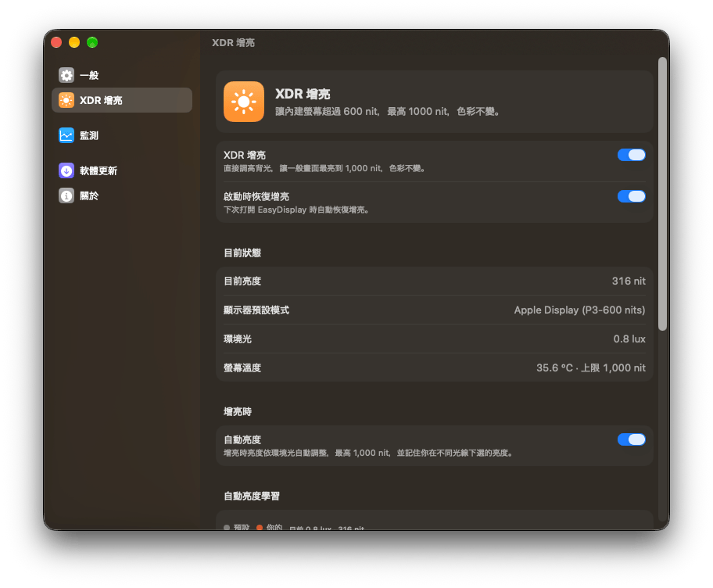Toggle the 自動亮度 switch
This screenshot has height=588, width=713.
click(631, 439)
